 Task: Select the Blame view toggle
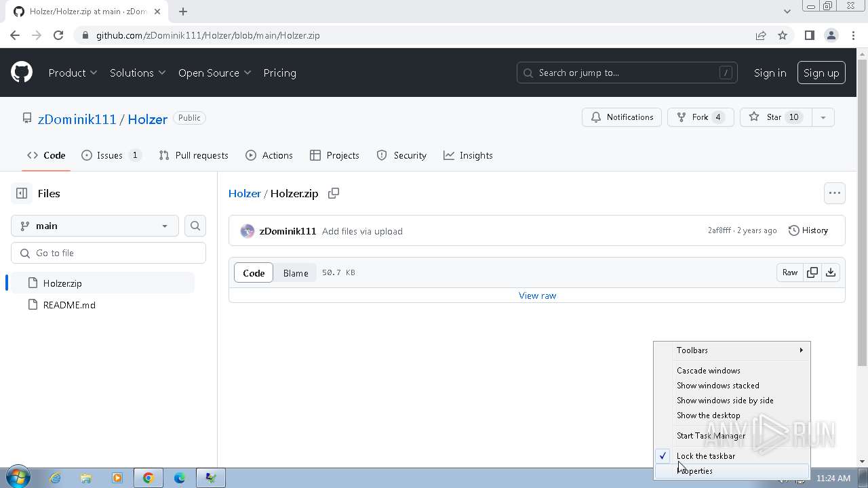pyautogui.click(x=296, y=272)
